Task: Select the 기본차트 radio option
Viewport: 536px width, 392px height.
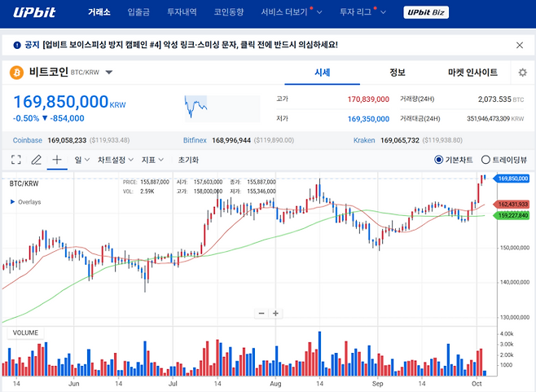Action: click(453, 160)
